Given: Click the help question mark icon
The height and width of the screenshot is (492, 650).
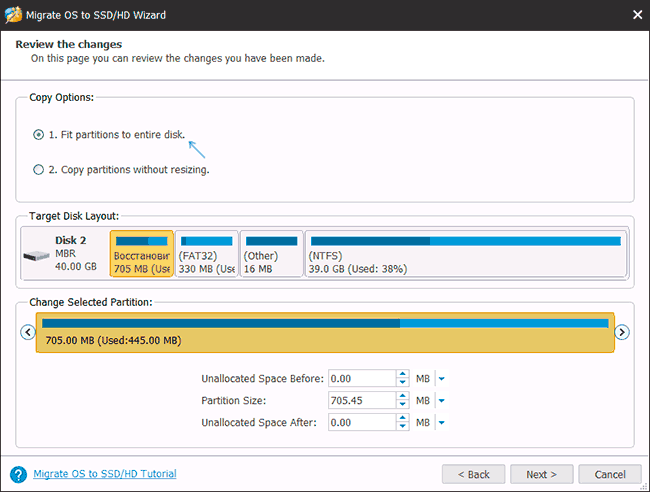Looking at the screenshot, I should click(17, 474).
